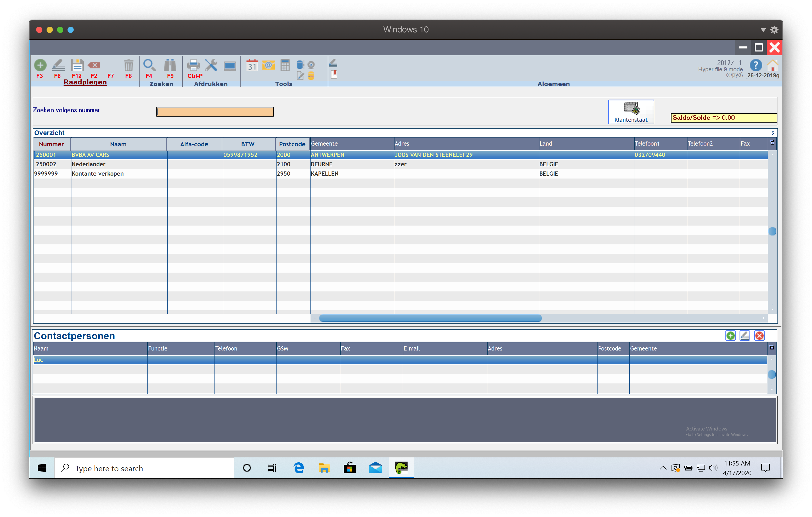Delete contact person with red X icon
The height and width of the screenshot is (517, 812).
(x=759, y=336)
